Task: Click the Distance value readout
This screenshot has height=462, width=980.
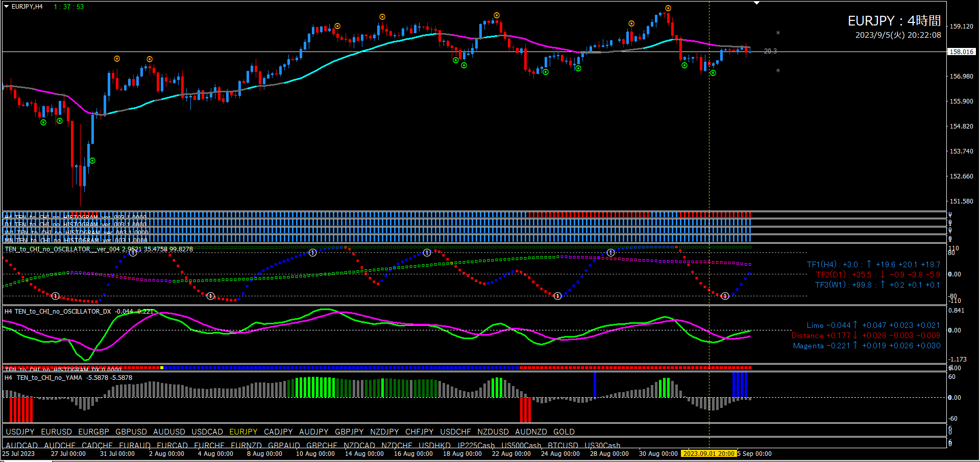Action: click(x=866, y=336)
